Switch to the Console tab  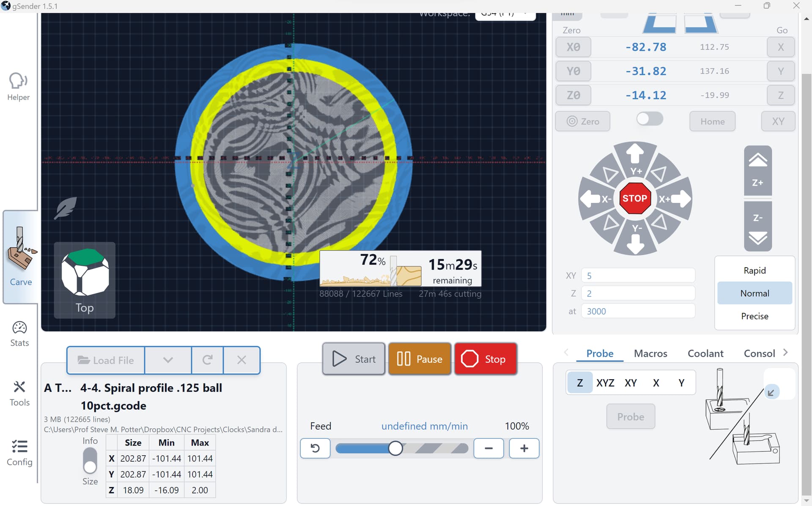pyautogui.click(x=759, y=353)
